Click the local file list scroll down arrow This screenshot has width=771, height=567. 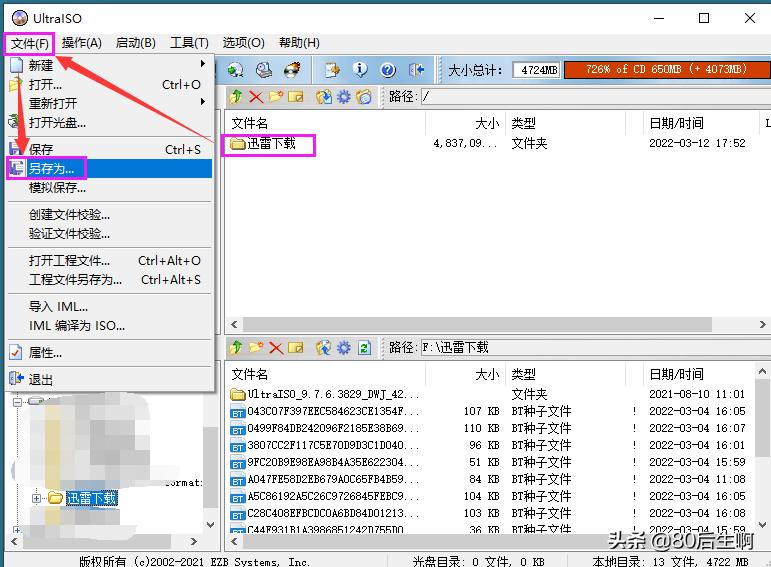(x=762, y=525)
